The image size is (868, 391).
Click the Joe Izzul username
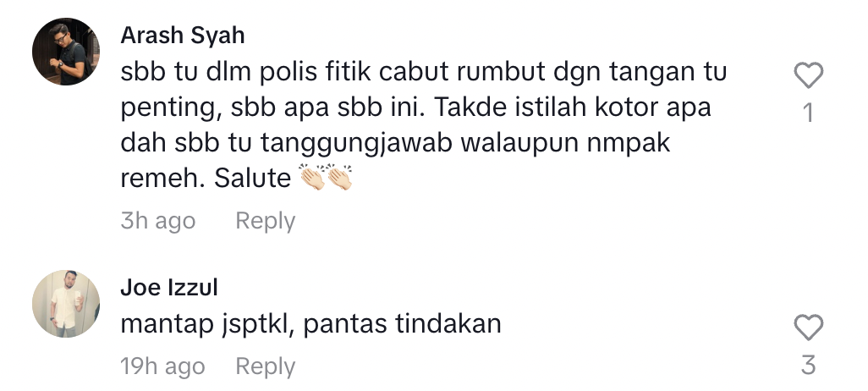point(169,288)
